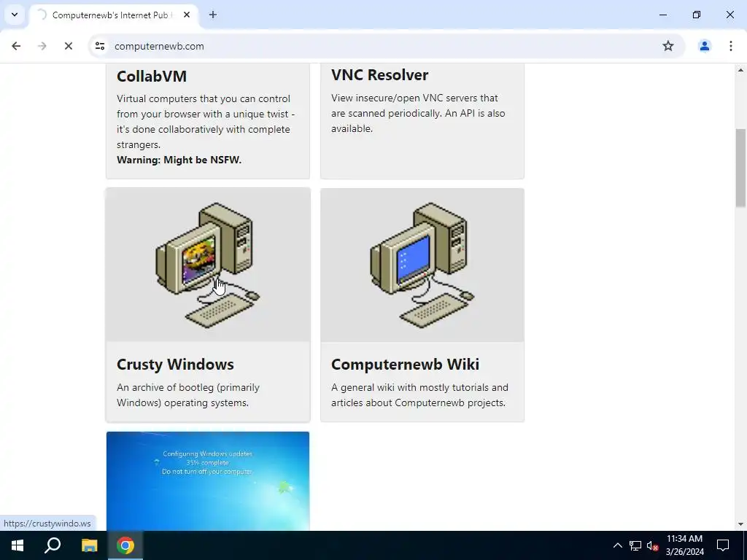Click the Chrome taskbar icon
747x560 pixels.
pos(125,545)
